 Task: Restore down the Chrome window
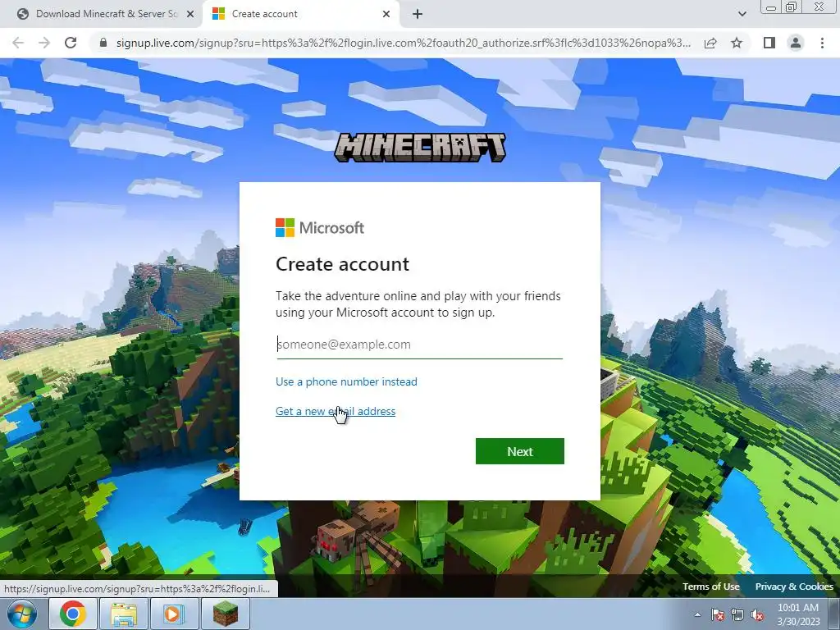click(x=791, y=7)
